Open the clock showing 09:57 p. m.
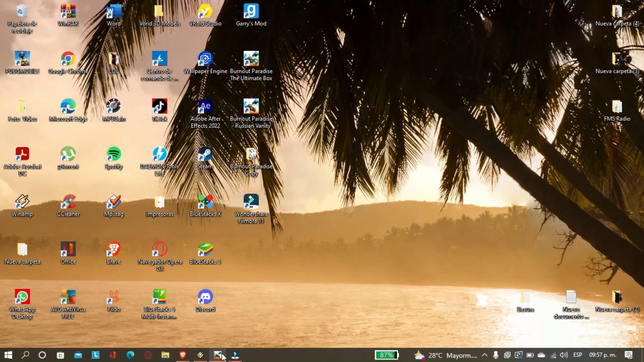644x362 pixels. click(603, 355)
